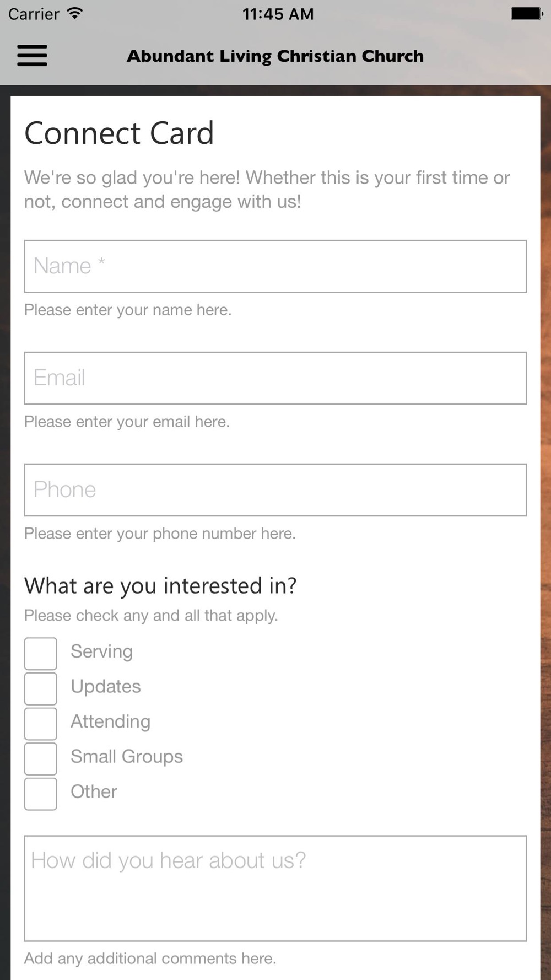Tap the Wi-Fi status icon
Image resolution: width=551 pixels, height=980 pixels.
(x=75, y=14)
